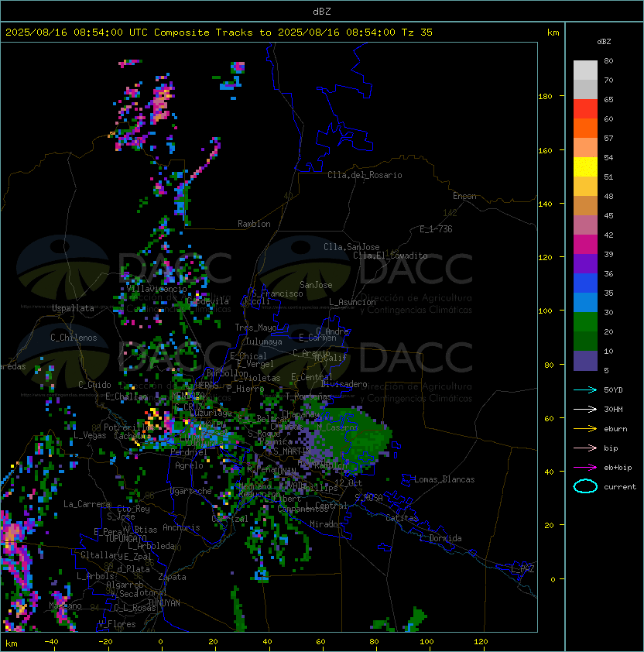The image size is (644, 652).
Task: Click the white 30HM arrow legend icon
Action: 585,409
